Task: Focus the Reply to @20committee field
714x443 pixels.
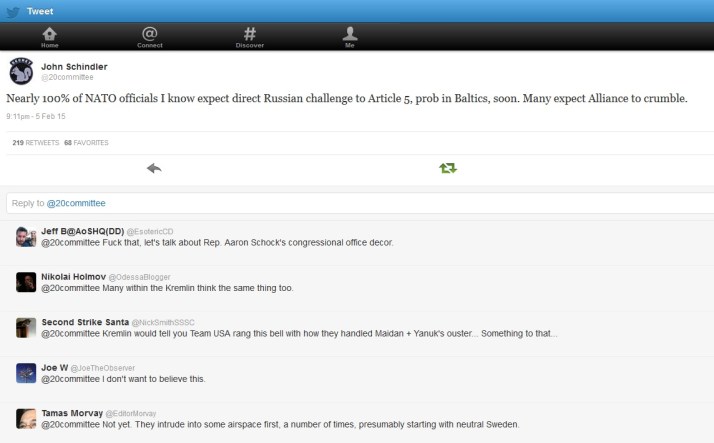Action: pyautogui.click(x=357, y=203)
